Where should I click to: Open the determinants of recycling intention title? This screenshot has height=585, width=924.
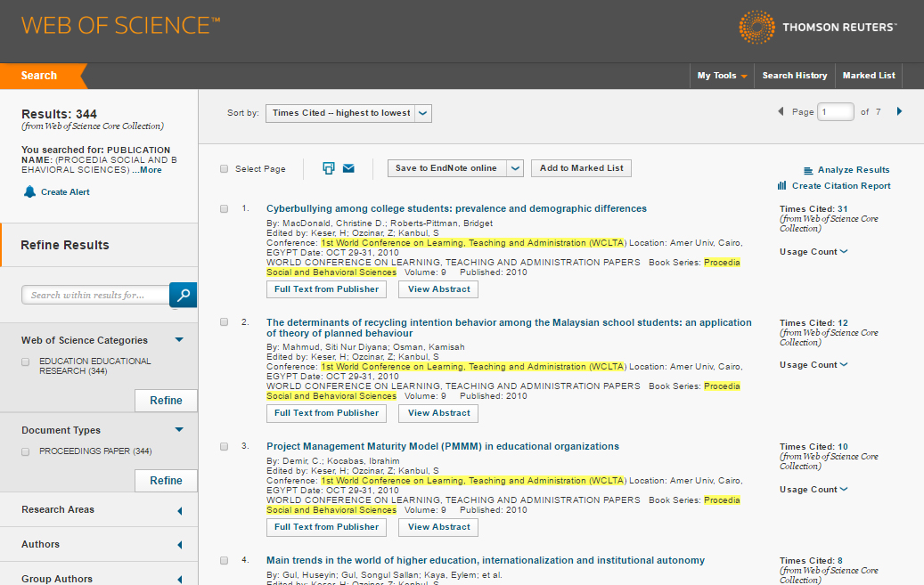click(x=509, y=329)
